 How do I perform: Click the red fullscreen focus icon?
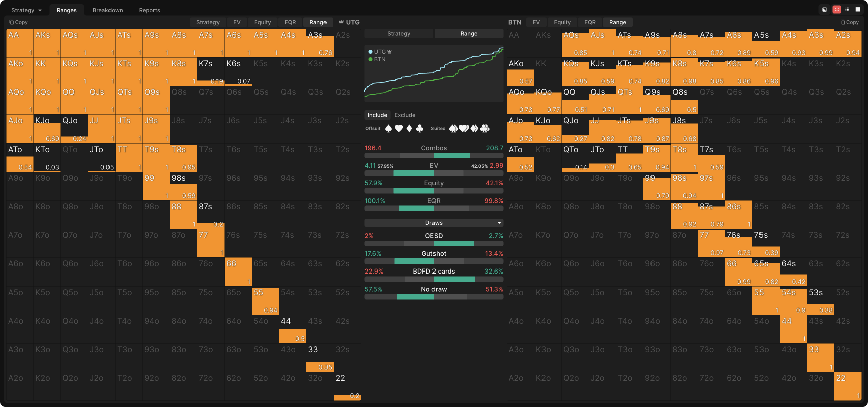point(837,10)
